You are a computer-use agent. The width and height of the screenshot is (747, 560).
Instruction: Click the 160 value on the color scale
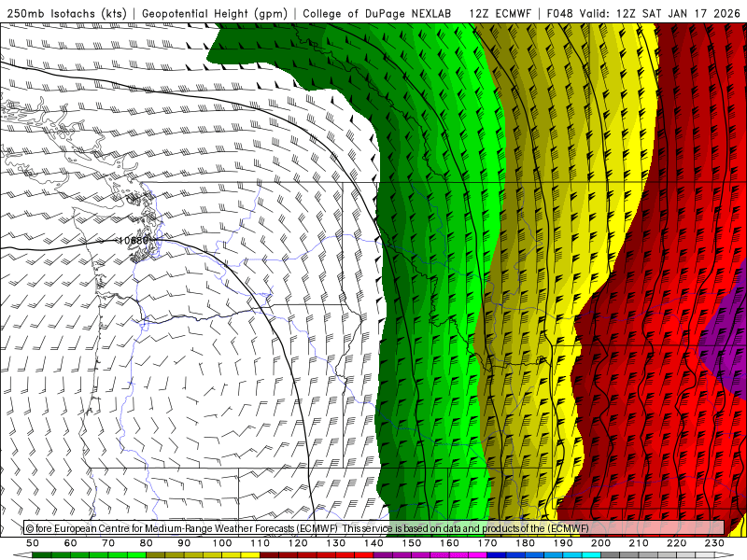point(449,543)
